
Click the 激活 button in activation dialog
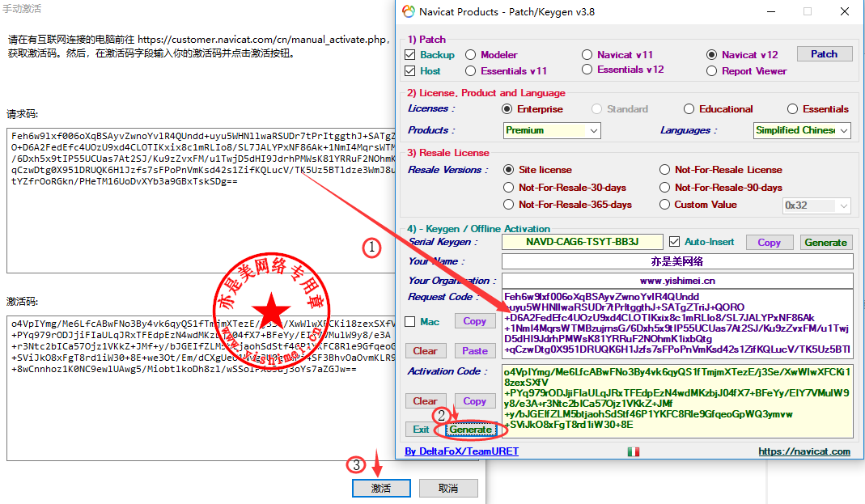[x=381, y=488]
